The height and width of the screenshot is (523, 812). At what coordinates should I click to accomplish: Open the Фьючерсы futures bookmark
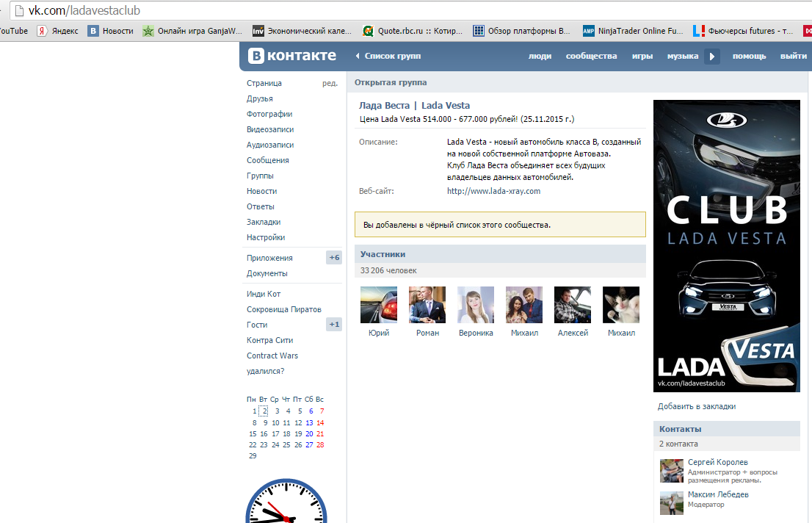[743, 31]
